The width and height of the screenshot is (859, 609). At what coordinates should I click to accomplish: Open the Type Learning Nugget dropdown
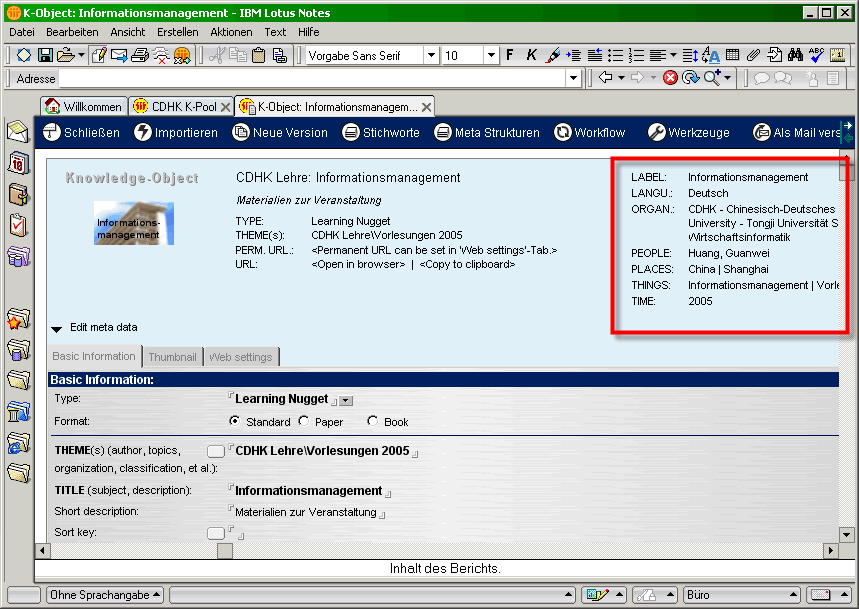click(346, 401)
